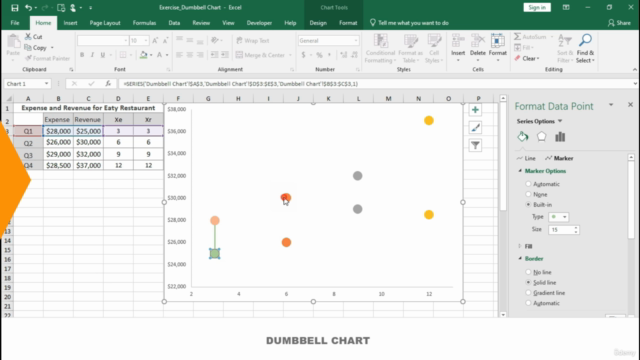
Task: Undo the last action
Action: point(28,7)
